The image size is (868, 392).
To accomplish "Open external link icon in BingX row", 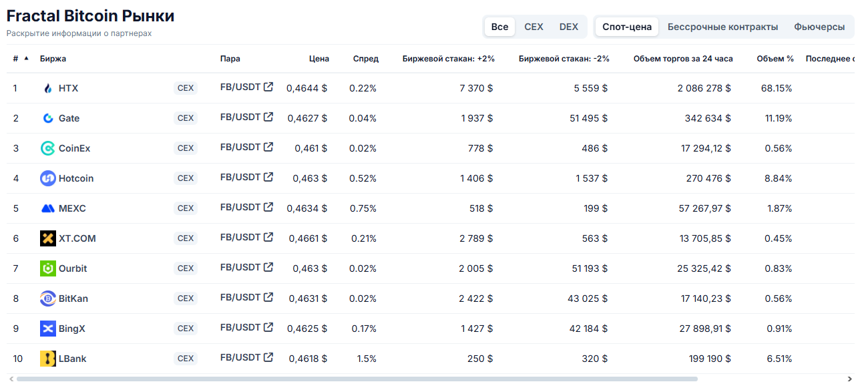I will point(268,327).
